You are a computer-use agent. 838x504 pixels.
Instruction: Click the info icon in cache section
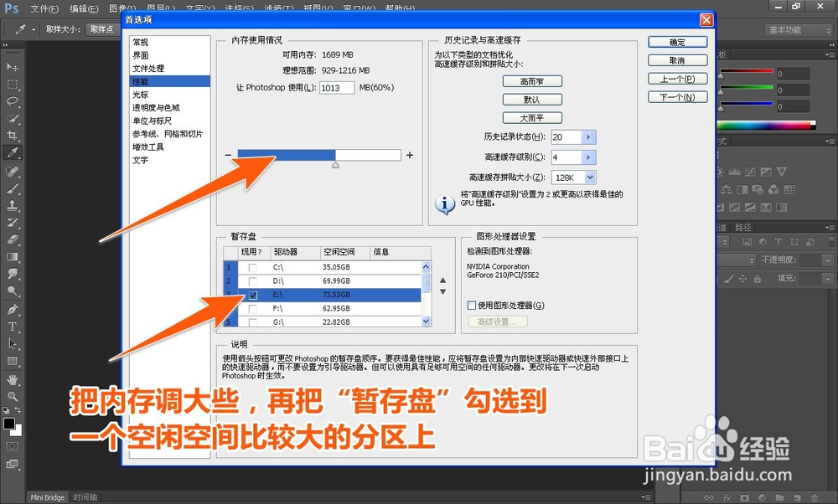point(445,204)
